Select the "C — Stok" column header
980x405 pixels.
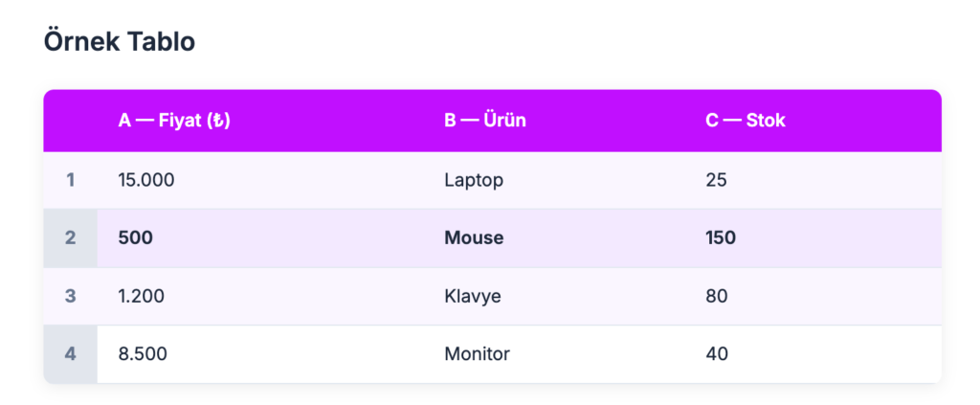coord(745,121)
